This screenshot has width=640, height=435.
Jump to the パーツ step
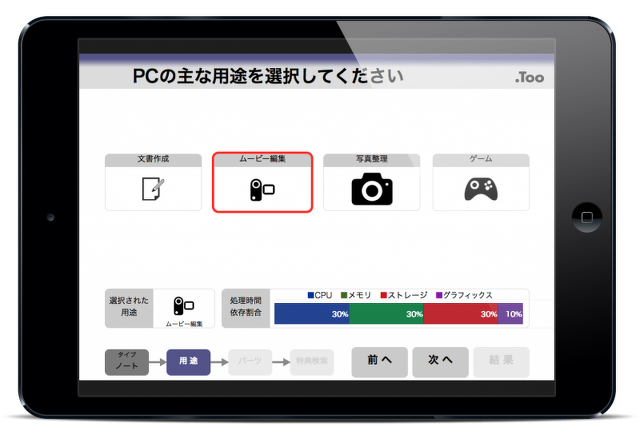[249, 361]
